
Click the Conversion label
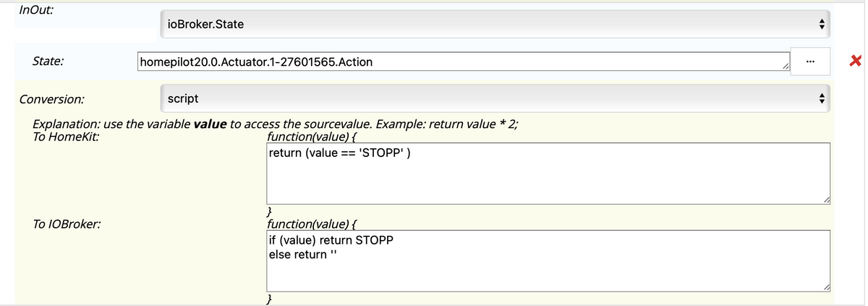51,98
